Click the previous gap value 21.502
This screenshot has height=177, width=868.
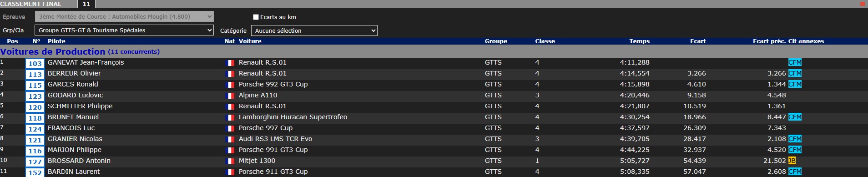coord(775,161)
